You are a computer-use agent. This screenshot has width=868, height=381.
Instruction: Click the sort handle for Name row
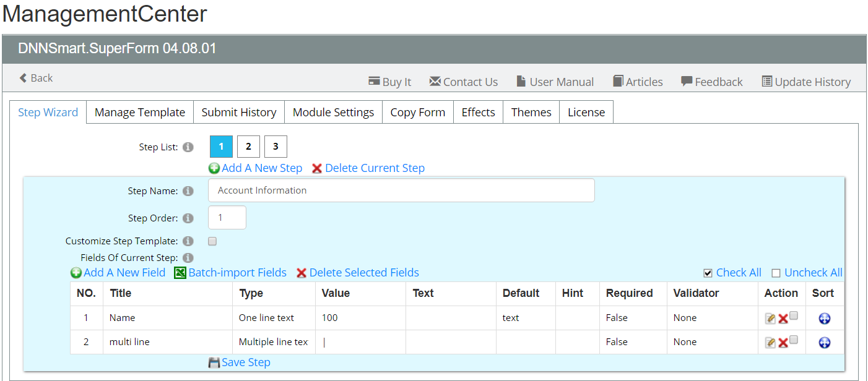[824, 319]
